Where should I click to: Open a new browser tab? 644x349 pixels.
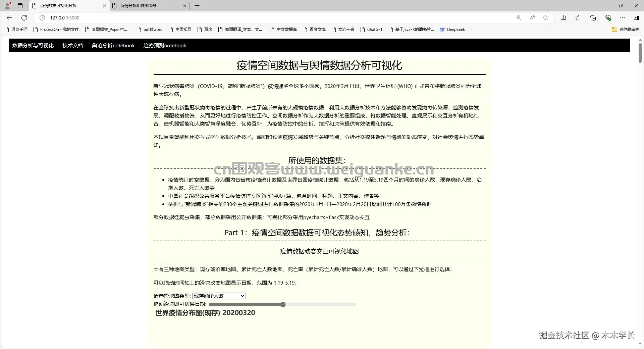197,6
